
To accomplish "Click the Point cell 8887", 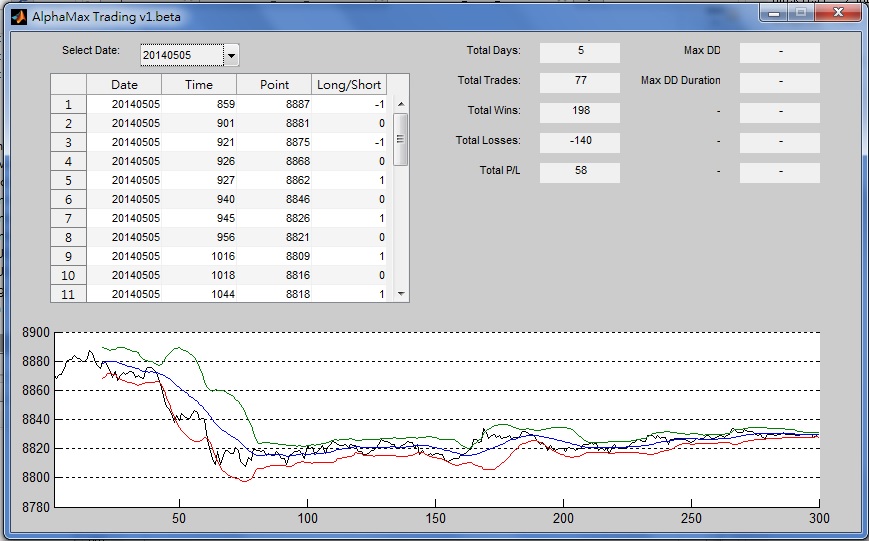I will 274,104.
